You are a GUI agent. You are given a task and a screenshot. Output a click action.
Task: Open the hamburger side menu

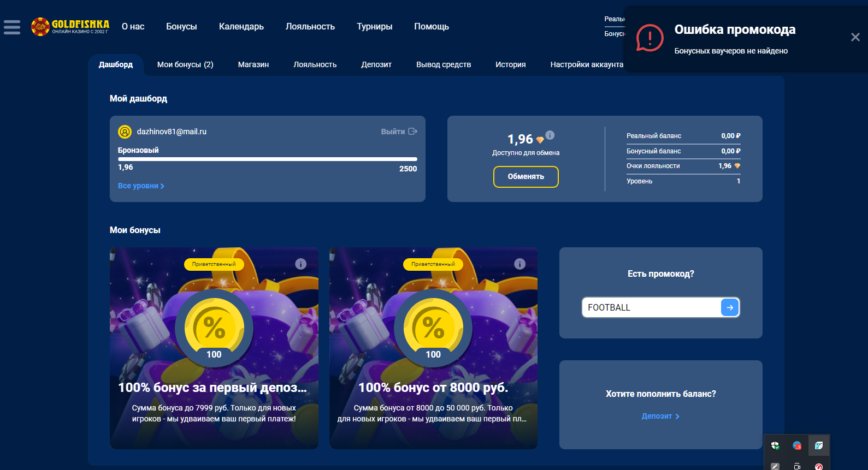tap(11, 27)
